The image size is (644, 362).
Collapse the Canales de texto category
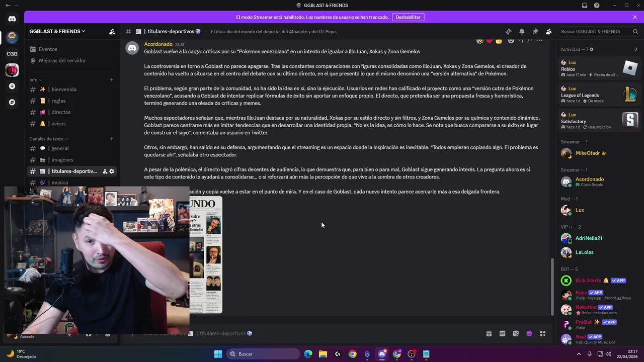click(49, 139)
